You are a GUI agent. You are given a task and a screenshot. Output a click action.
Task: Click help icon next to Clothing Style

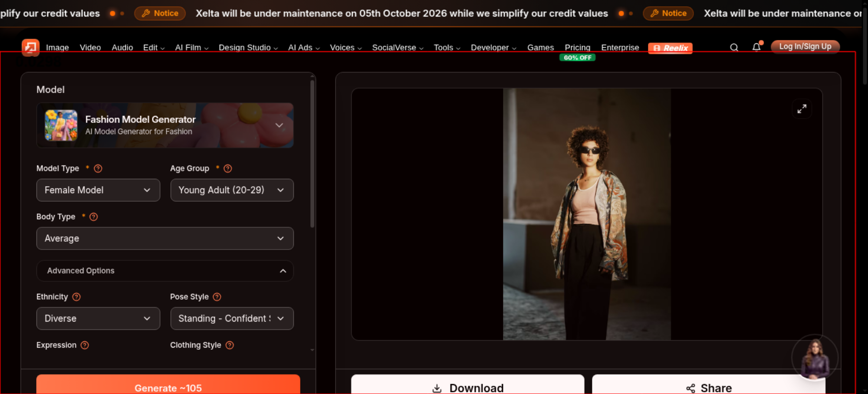[x=230, y=345]
